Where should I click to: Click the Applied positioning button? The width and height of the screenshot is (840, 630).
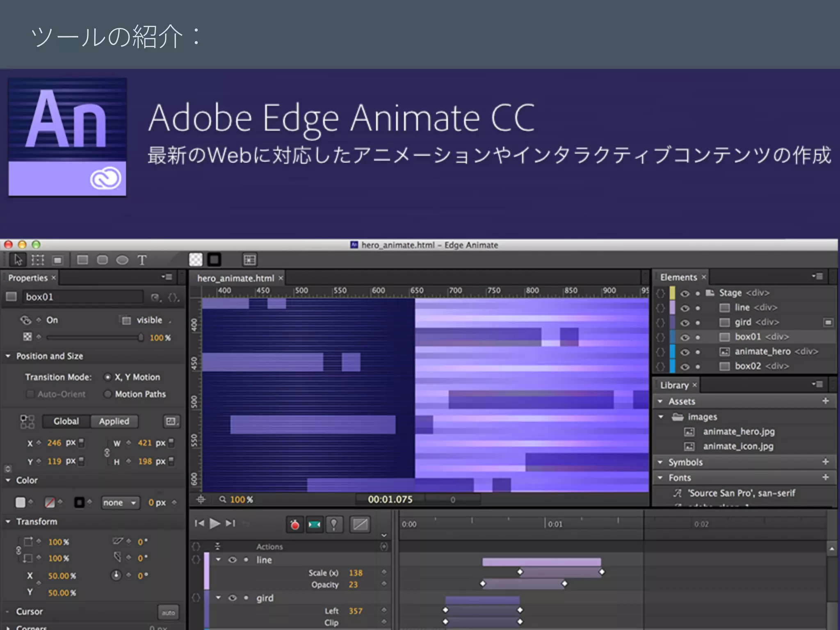114,421
